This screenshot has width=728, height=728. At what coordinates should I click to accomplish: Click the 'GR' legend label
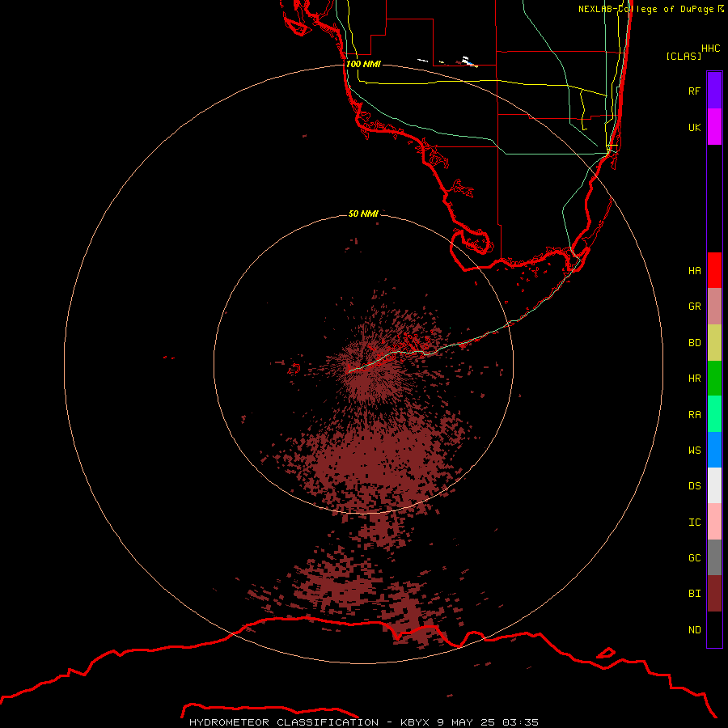695,307
